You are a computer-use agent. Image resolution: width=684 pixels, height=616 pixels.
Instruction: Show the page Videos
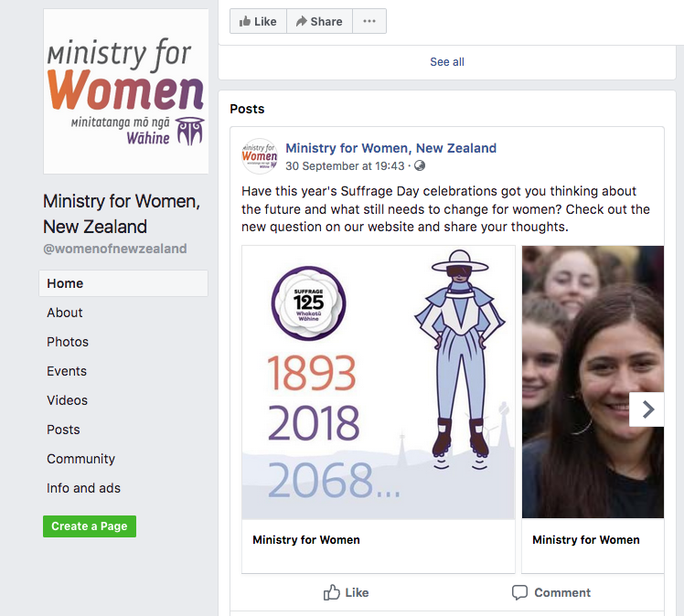67,400
